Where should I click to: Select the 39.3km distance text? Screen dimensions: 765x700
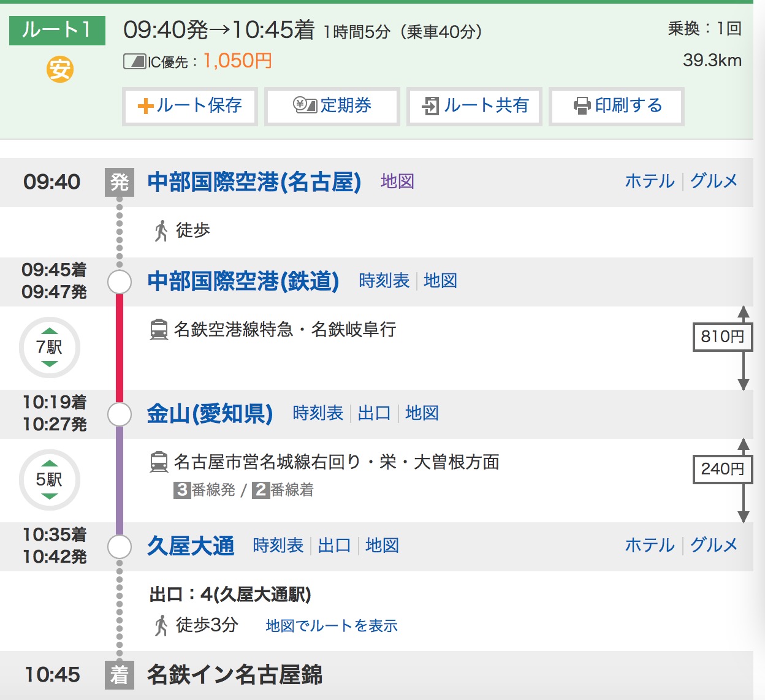coord(712,60)
